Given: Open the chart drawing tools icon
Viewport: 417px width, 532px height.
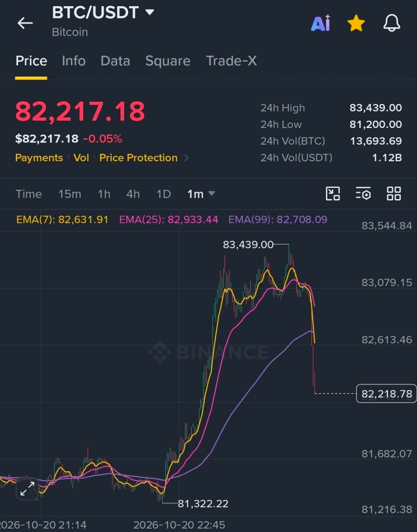Looking at the screenshot, I should pyautogui.click(x=333, y=194).
